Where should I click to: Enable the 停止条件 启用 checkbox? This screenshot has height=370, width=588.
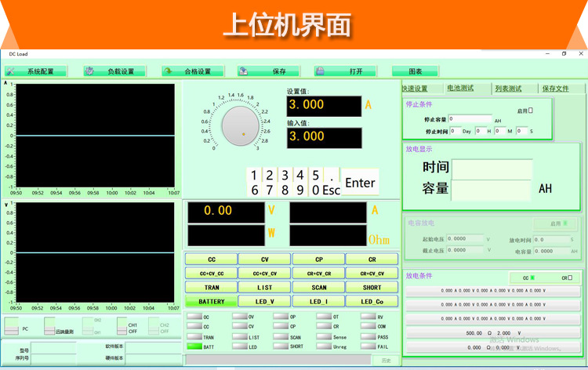click(x=531, y=111)
